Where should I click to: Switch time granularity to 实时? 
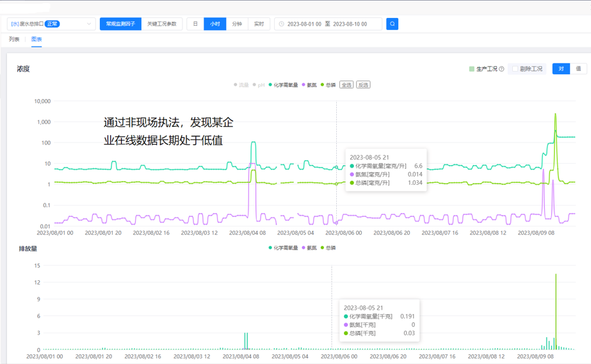click(x=259, y=24)
